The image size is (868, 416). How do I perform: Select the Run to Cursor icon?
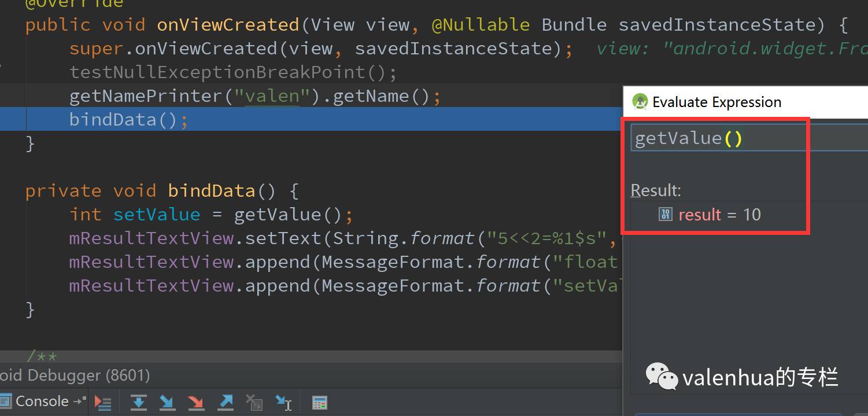pos(283,402)
